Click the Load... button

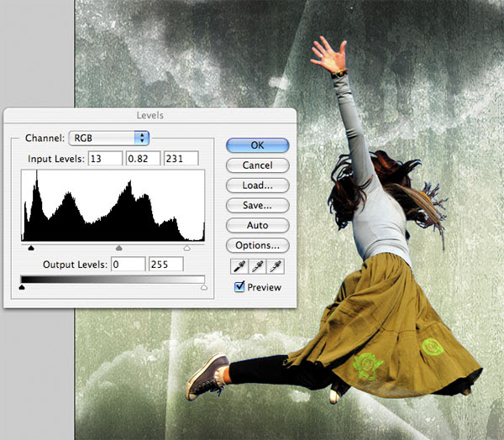(x=258, y=186)
